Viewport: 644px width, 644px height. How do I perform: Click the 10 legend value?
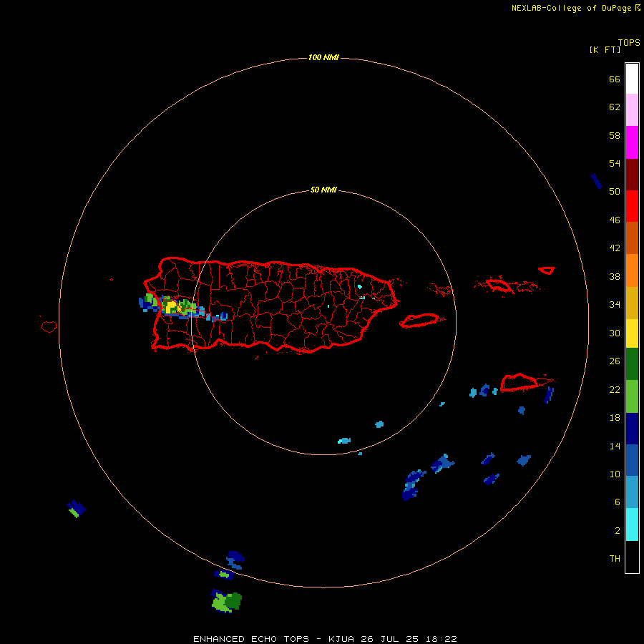[615, 474]
